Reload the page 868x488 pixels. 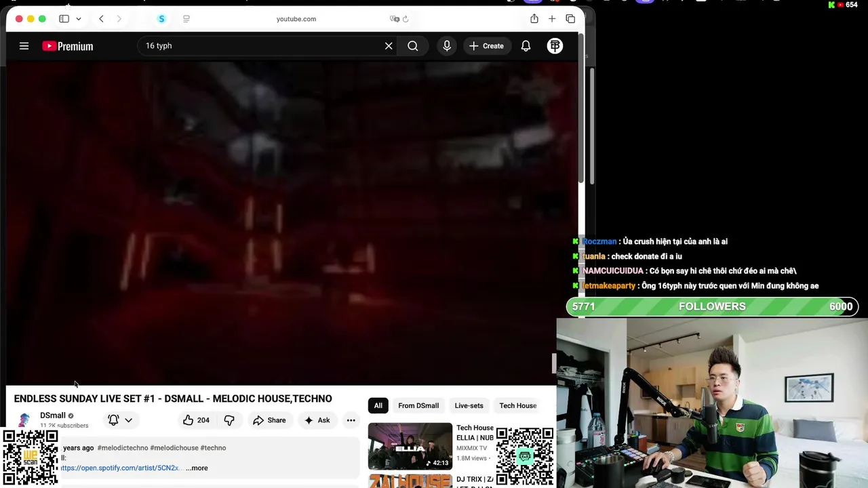[x=406, y=19]
